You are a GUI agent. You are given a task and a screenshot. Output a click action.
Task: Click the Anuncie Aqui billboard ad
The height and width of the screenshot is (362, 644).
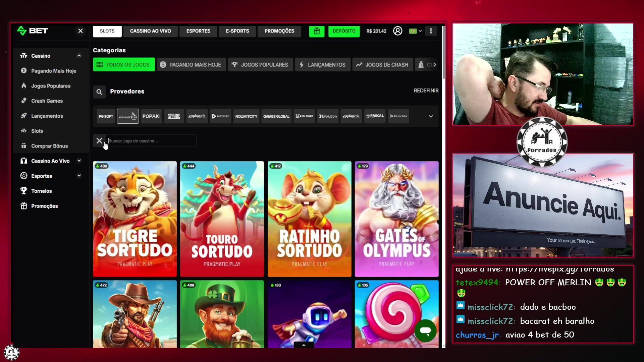[543, 205]
